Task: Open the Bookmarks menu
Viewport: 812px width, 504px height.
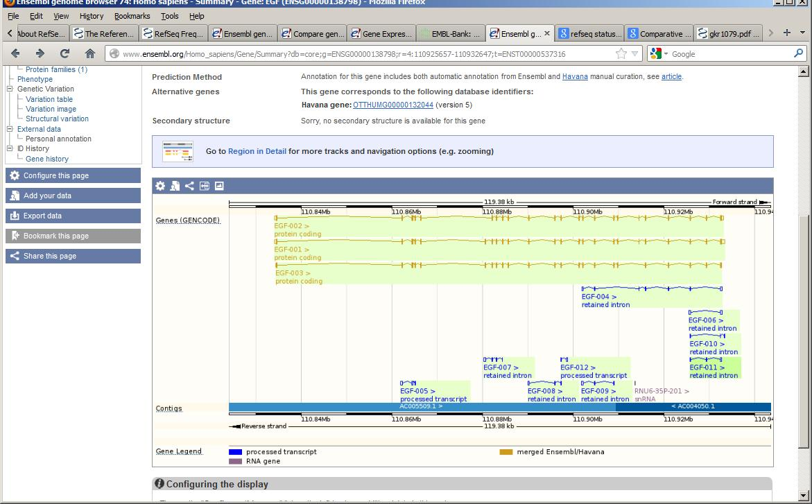Action: pyautogui.click(x=132, y=16)
